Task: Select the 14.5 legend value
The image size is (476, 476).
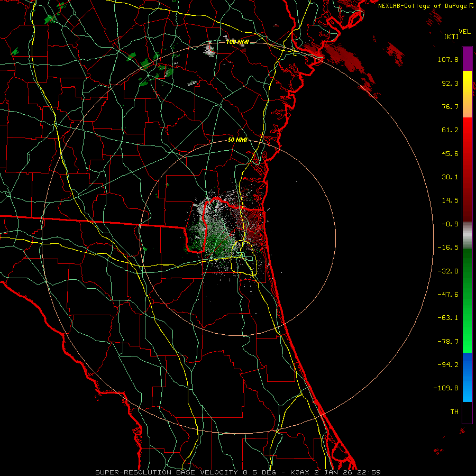Action: (x=450, y=200)
